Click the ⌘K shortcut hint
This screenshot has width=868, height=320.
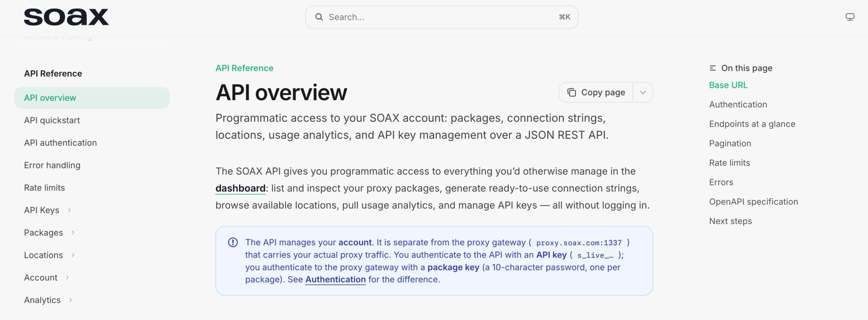[x=565, y=17]
